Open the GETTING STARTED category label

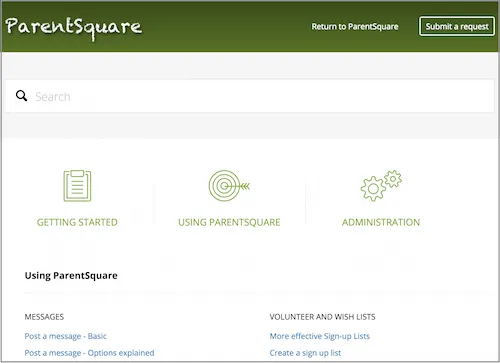[x=77, y=222]
